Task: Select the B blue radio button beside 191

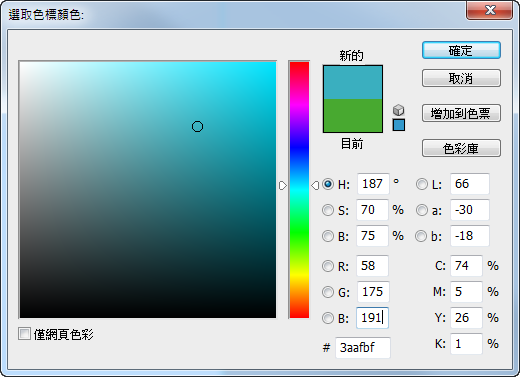Action: point(328,318)
